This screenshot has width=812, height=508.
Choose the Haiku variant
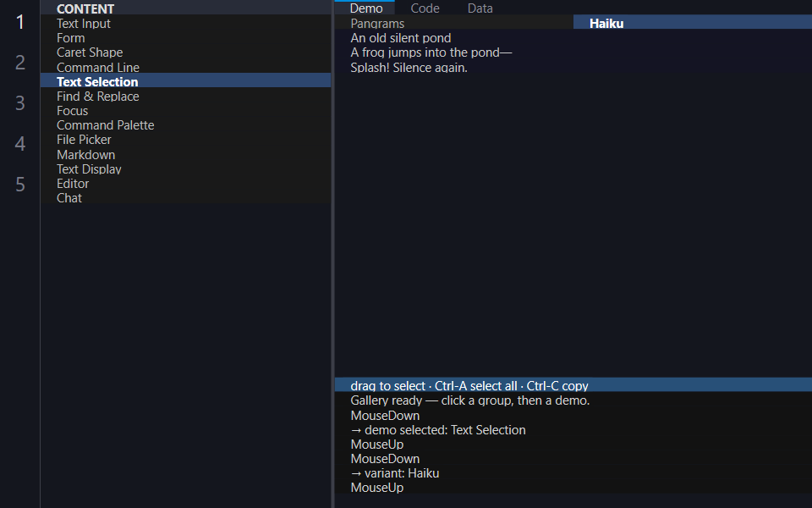pyautogui.click(x=693, y=24)
